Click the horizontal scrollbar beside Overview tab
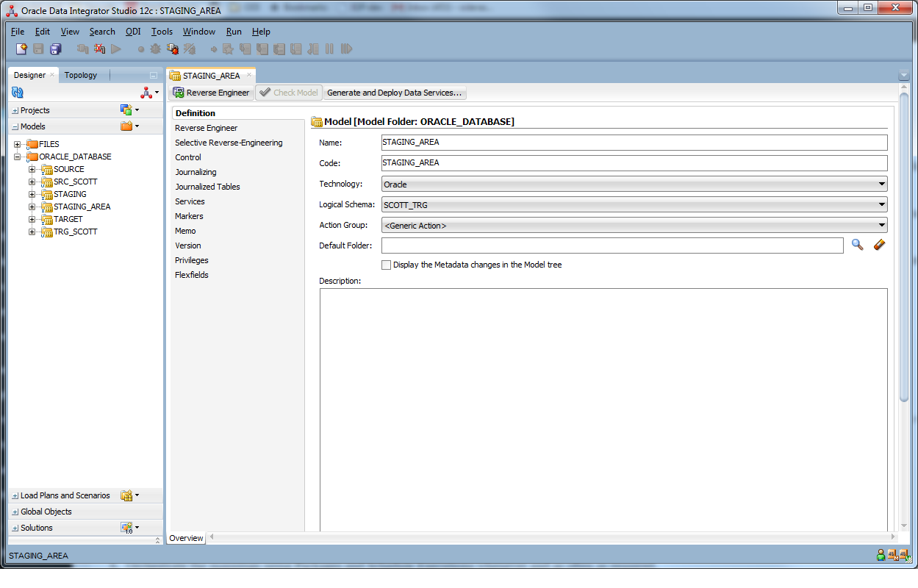The image size is (918, 588). (551, 537)
